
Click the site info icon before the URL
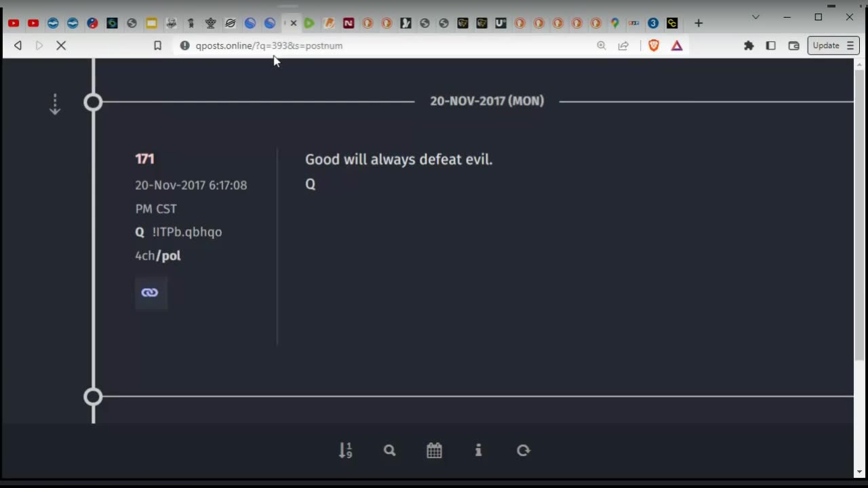184,45
